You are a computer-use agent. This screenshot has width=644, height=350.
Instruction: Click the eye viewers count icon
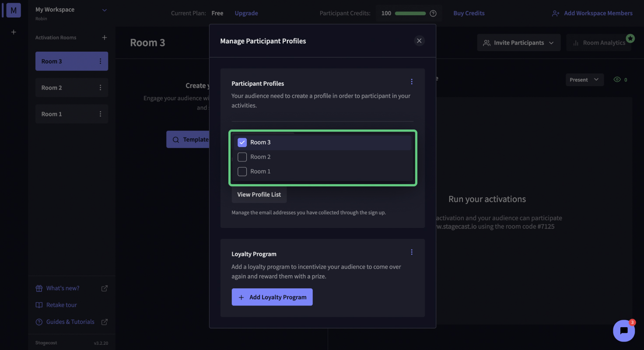[x=617, y=80]
